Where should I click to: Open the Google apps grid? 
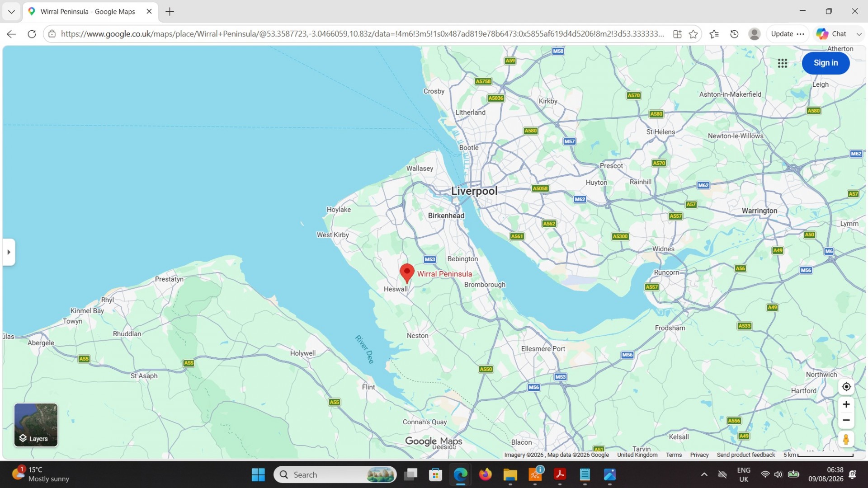pos(783,63)
